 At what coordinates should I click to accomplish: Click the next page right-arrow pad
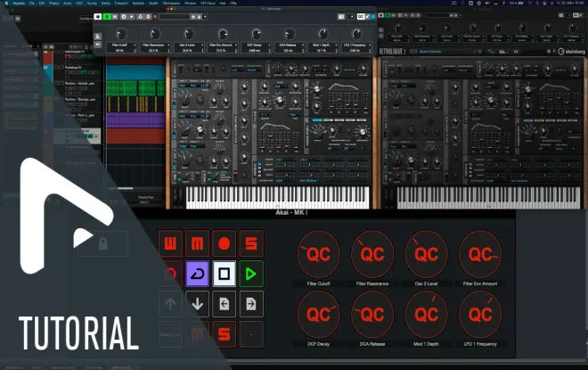point(251,304)
